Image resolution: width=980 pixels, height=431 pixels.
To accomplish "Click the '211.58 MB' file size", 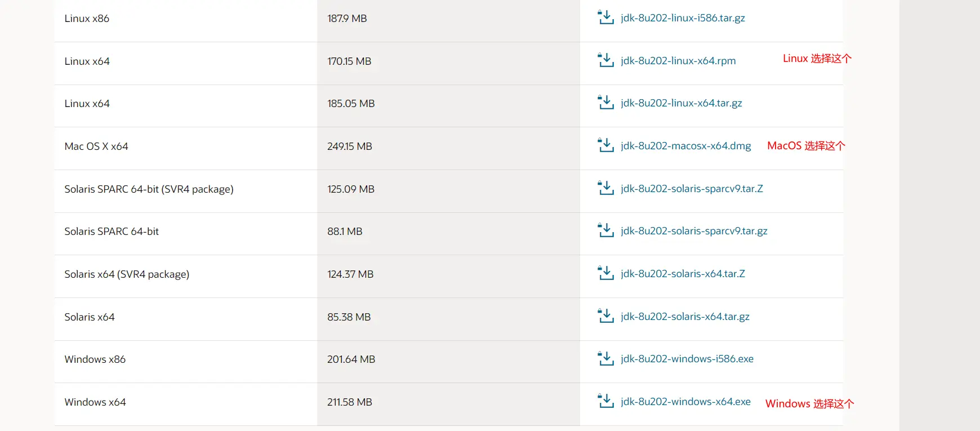I will coord(350,402).
